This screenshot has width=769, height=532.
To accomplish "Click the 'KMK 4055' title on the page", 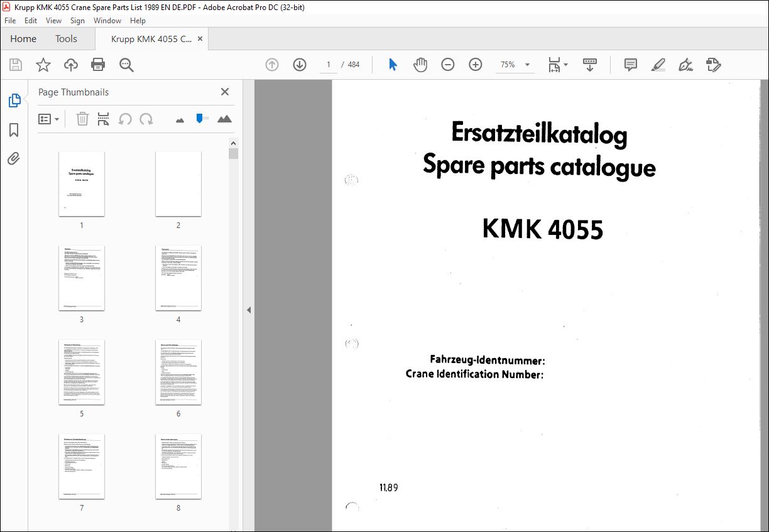I will [543, 229].
